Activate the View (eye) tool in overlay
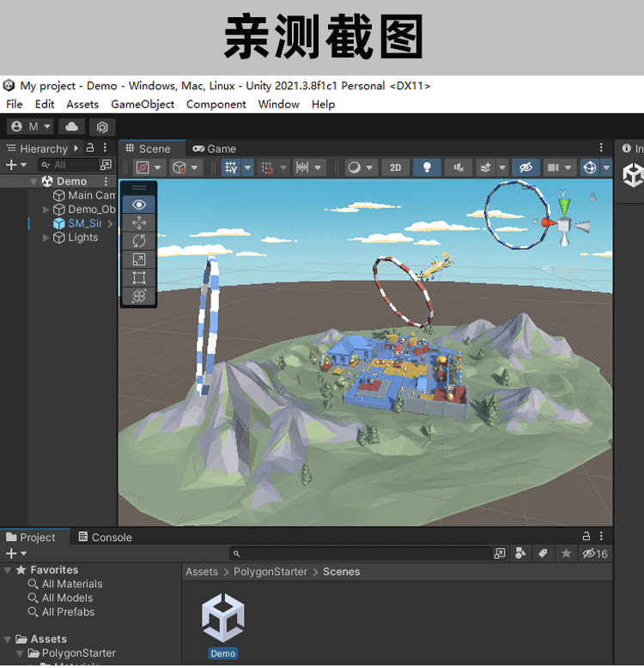 click(139, 204)
